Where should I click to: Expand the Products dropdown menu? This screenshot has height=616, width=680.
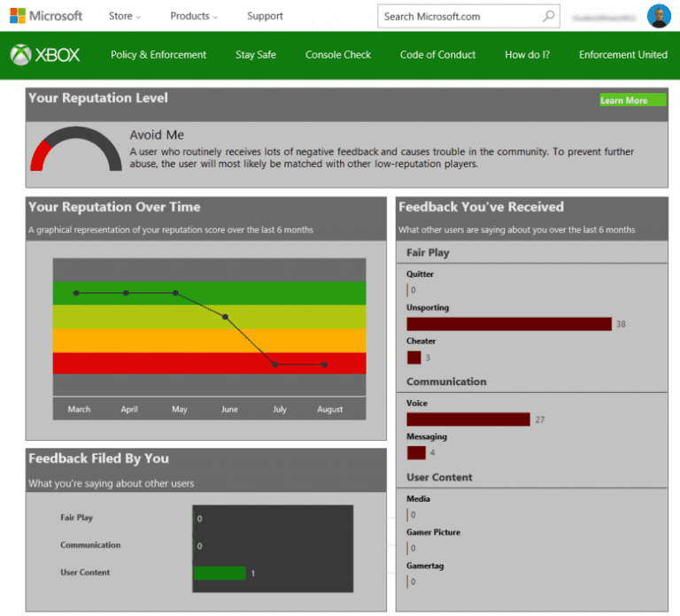(194, 16)
